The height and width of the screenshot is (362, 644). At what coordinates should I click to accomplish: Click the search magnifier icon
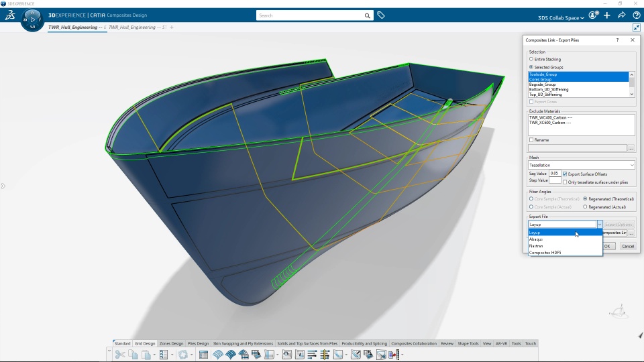click(367, 15)
